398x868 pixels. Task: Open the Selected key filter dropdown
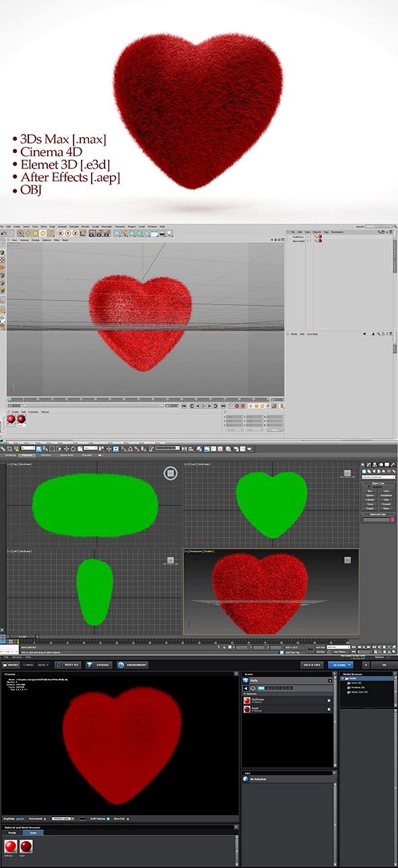point(337,647)
